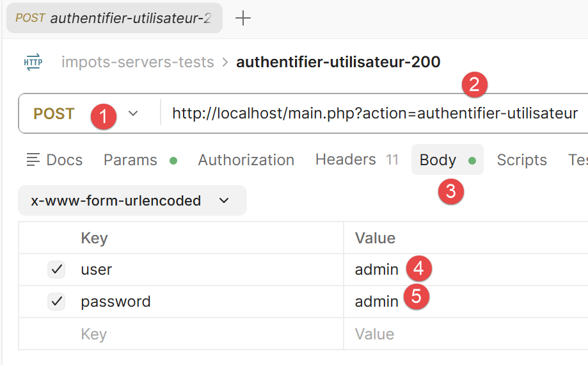Viewport: 588px width, 365px height.
Task: Open the Docs tab
Action: (54, 160)
